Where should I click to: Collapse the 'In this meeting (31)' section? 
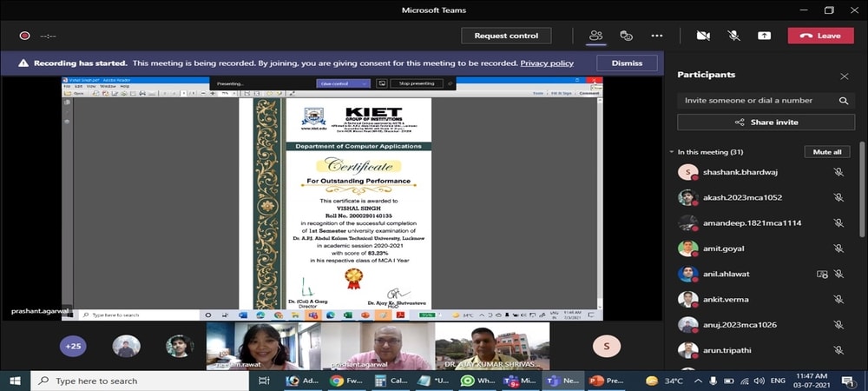(x=672, y=152)
